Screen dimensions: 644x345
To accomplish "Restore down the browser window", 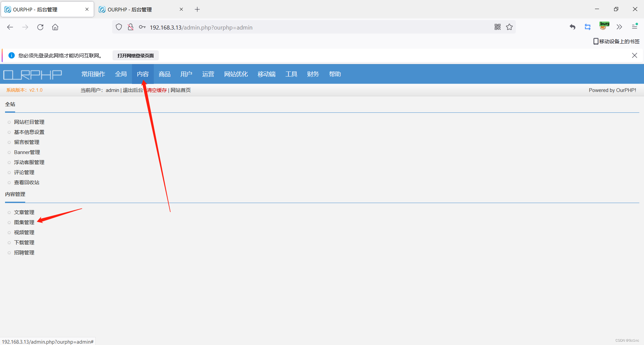I will pos(616,9).
